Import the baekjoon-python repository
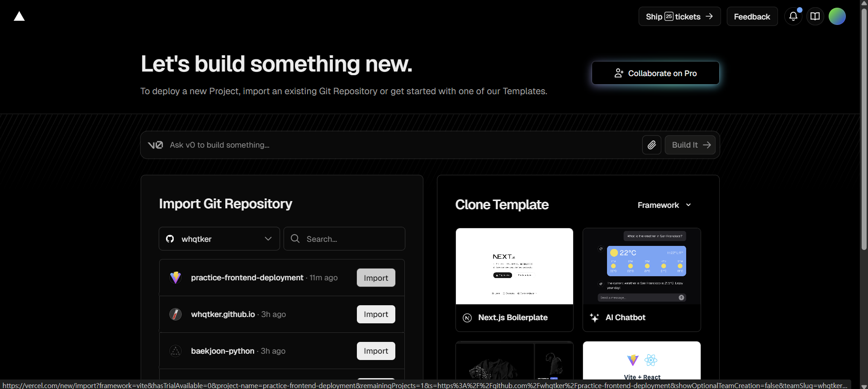Image resolution: width=868 pixels, height=389 pixels. click(376, 351)
